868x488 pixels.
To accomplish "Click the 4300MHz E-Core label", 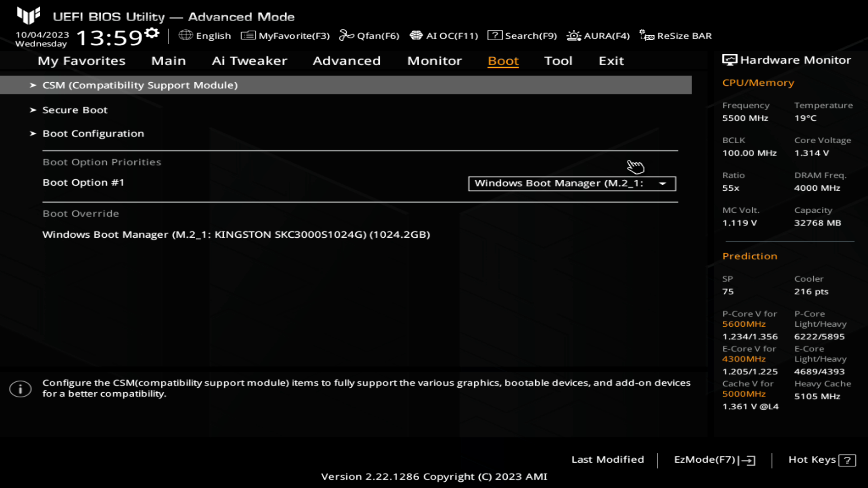I will 744,359.
